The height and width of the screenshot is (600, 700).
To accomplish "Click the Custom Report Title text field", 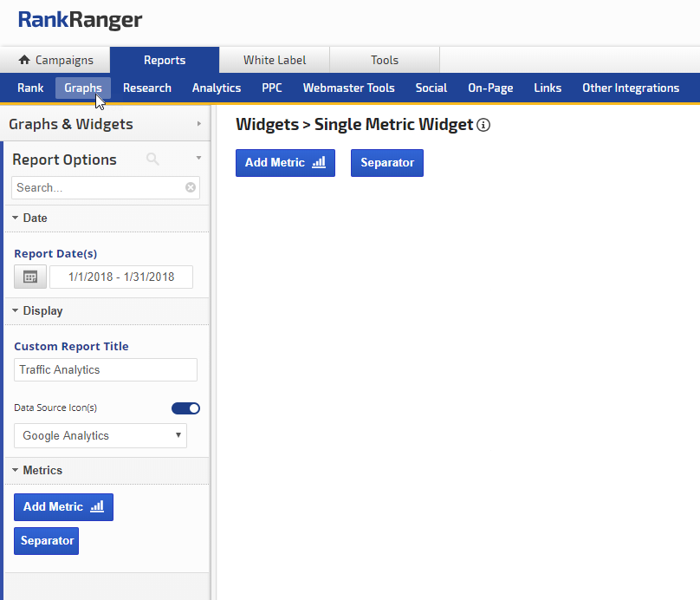I will (106, 370).
